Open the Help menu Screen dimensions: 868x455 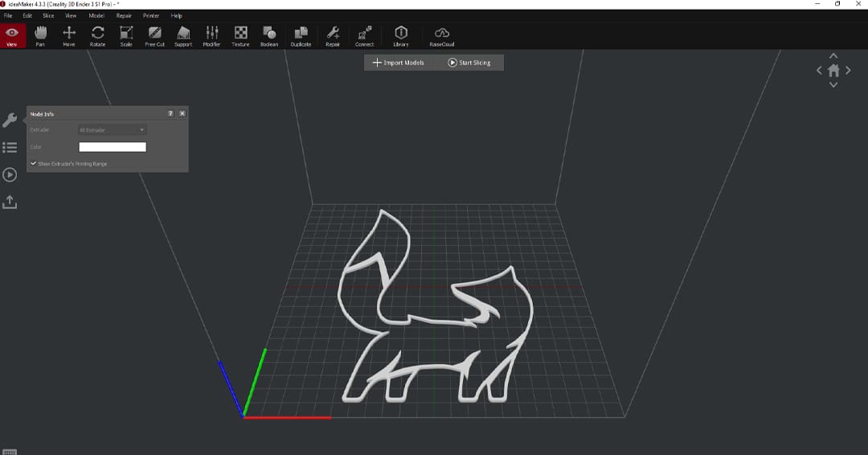pyautogui.click(x=177, y=15)
